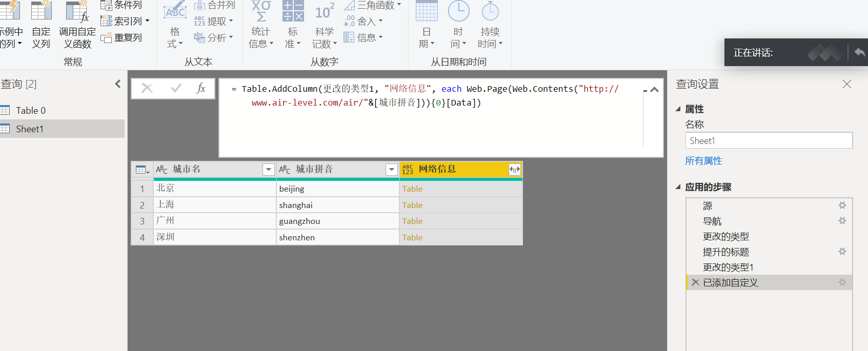
Task: Open the Duration (持续时间) menu
Action: 490,25
